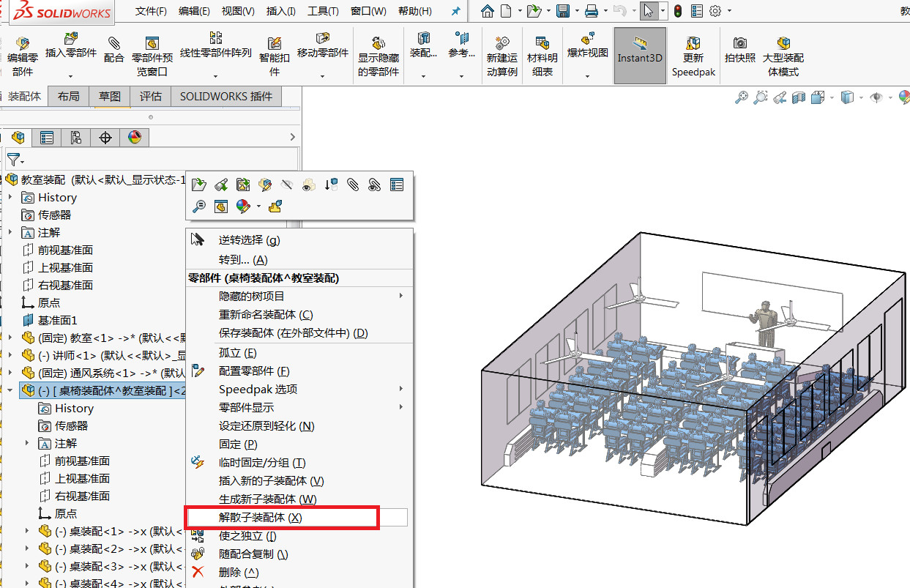Click 拍快照 (Take Snapshot) camera tool

(740, 50)
